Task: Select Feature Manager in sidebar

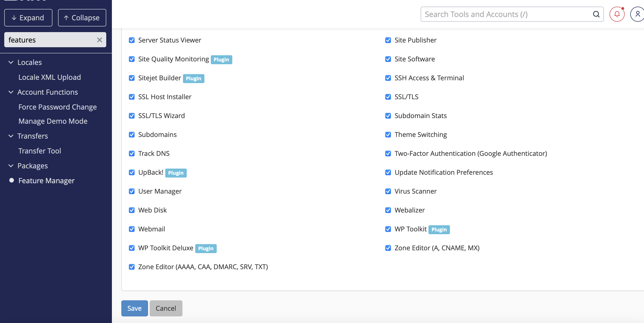Action: pyautogui.click(x=46, y=181)
